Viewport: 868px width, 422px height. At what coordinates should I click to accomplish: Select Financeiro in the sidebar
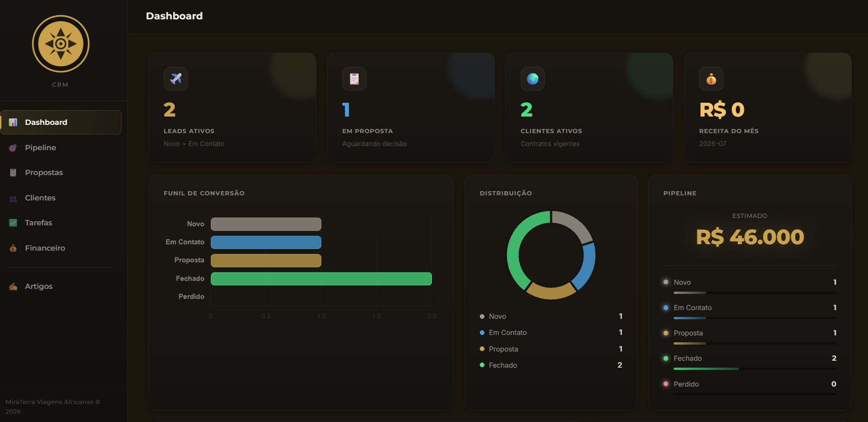pyautogui.click(x=61, y=248)
